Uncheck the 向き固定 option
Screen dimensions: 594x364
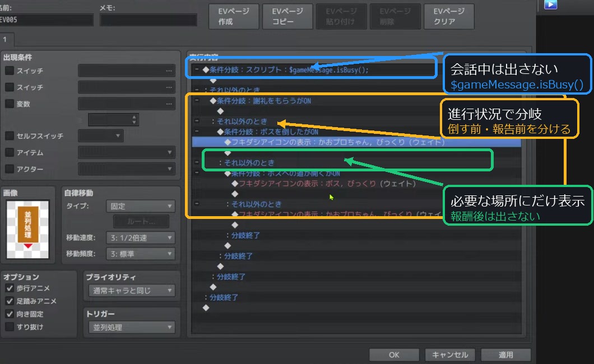10,314
